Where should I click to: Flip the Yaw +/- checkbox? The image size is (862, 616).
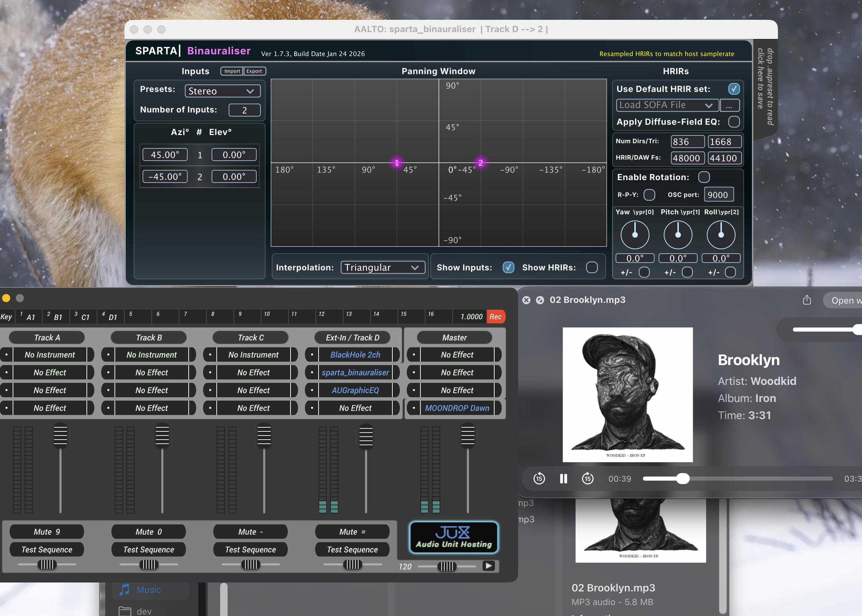pyautogui.click(x=644, y=272)
